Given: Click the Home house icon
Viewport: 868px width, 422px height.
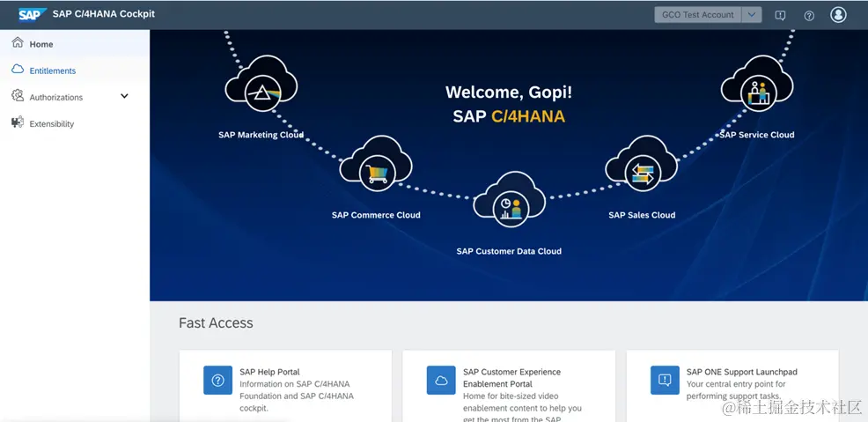Looking at the screenshot, I should pos(18,42).
